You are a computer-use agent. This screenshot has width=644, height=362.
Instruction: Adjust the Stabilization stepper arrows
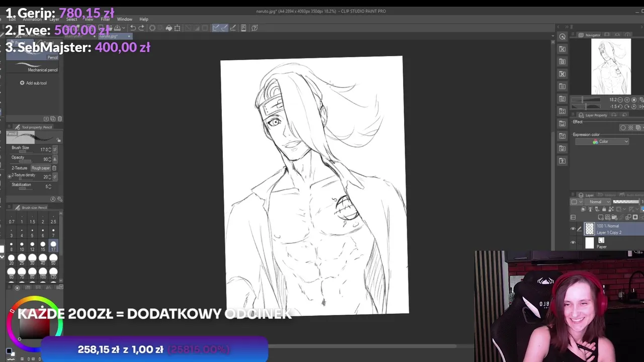point(50,187)
